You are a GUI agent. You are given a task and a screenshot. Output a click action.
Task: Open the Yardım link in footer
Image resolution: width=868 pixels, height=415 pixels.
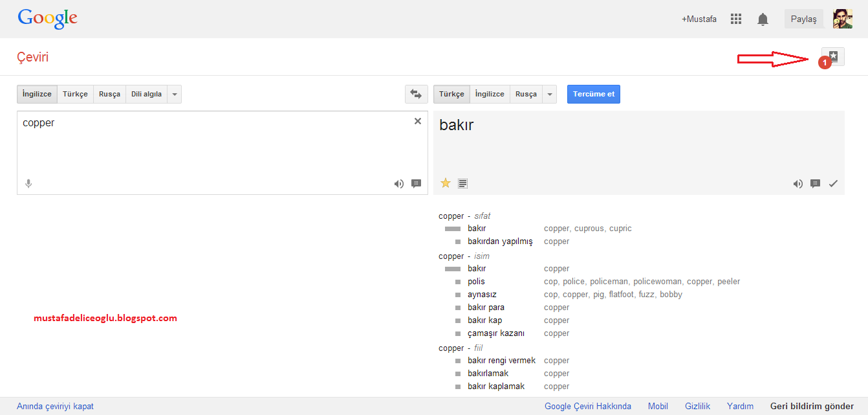coord(740,407)
